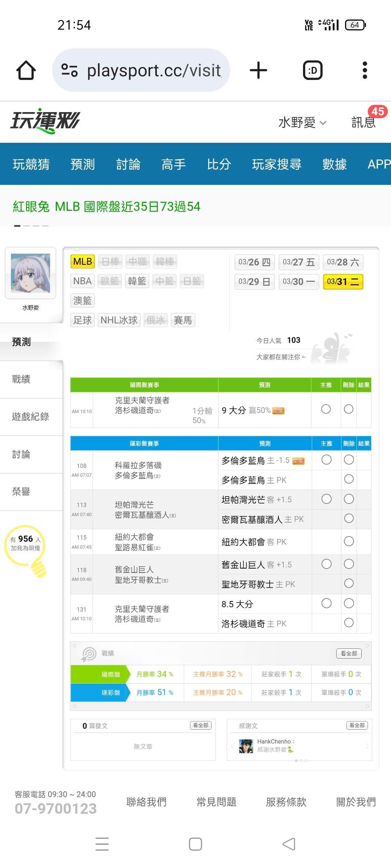Tap the 水野愛 profile avatar picture
The width and height of the screenshot is (391, 868).
[30, 273]
